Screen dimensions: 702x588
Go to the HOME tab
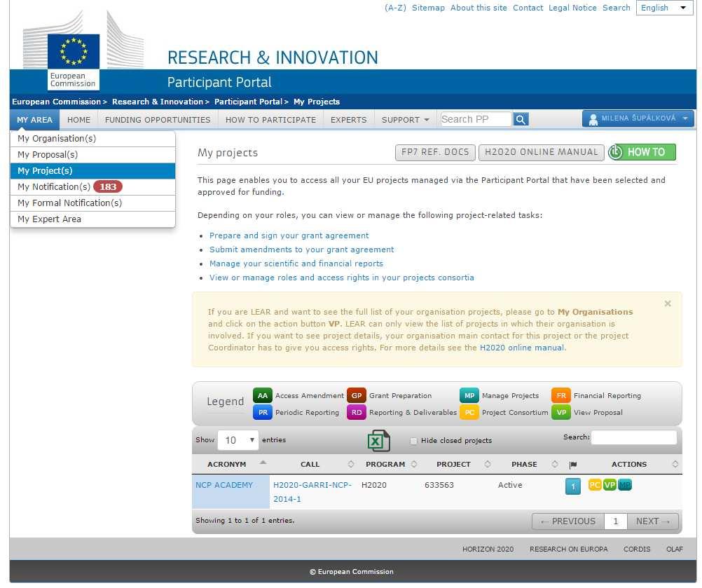tap(78, 120)
